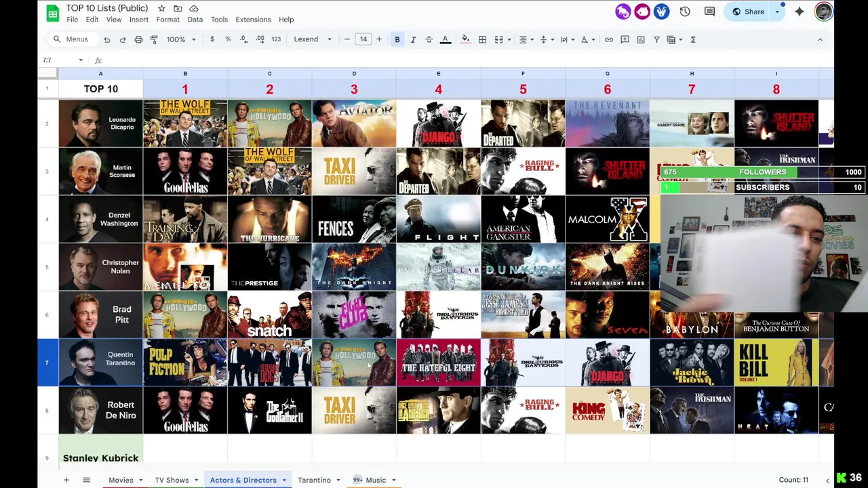Open the Data menu
Image resolution: width=868 pixels, height=488 pixels.
pyautogui.click(x=195, y=20)
